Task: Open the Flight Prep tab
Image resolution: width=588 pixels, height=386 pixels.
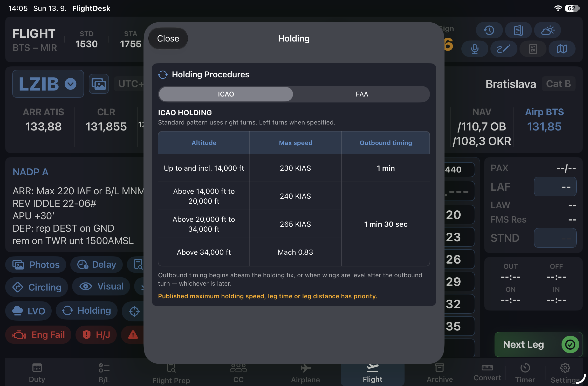Action: coord(171,374)
